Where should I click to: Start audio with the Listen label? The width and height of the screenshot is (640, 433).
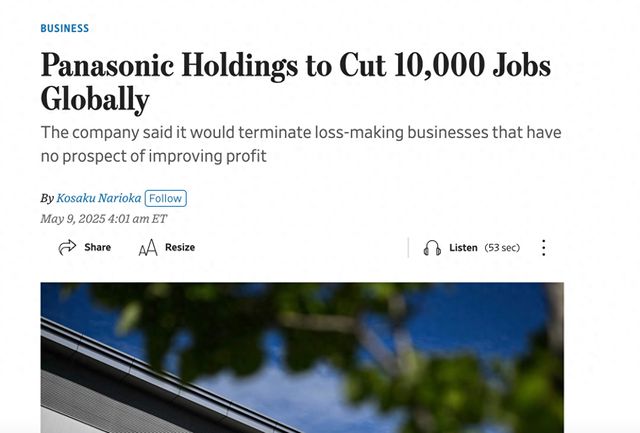[x=463, y=248]
